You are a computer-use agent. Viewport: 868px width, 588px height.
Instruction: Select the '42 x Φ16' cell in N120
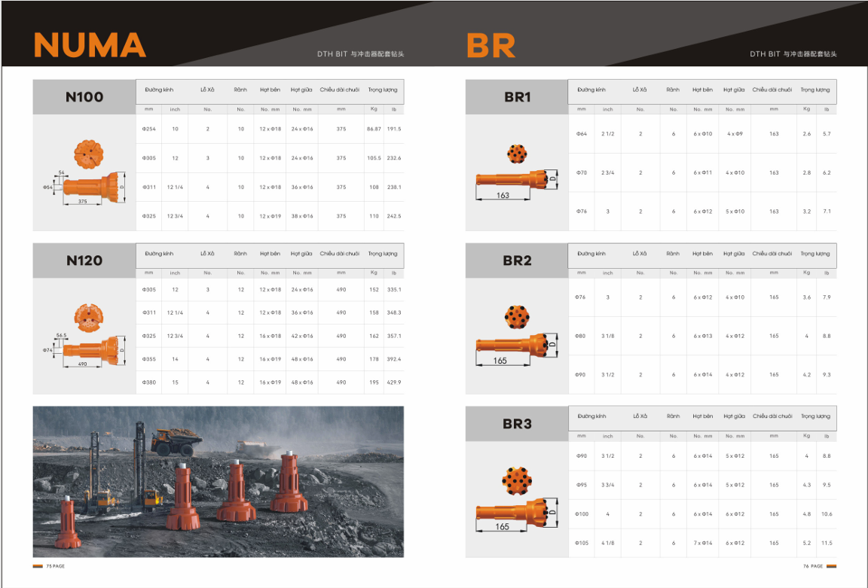302,336
